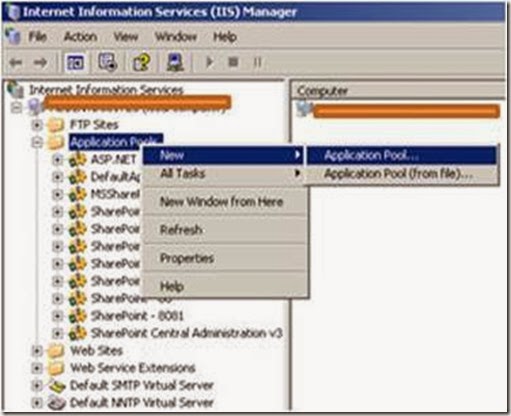Image resolution: width=511 pixels, height=416 pixels.
Task: Click the Default NNTP Virtual Server icon
Action: tap(56, 403)
